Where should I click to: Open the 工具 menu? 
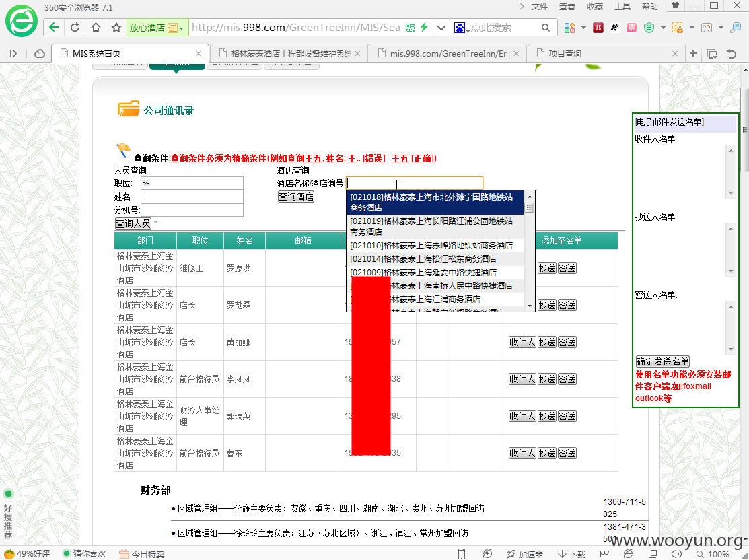[x=622, y=7]
